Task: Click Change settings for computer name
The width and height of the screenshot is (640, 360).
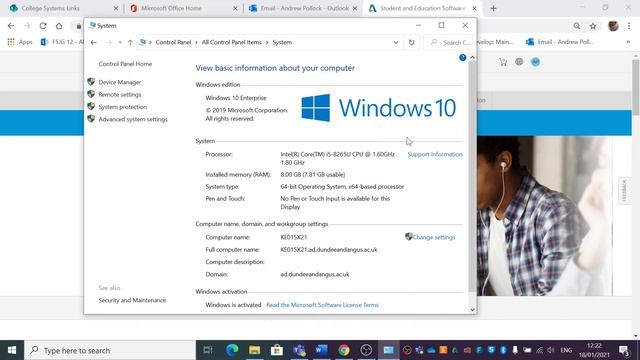Action: (x=433, y=237)
